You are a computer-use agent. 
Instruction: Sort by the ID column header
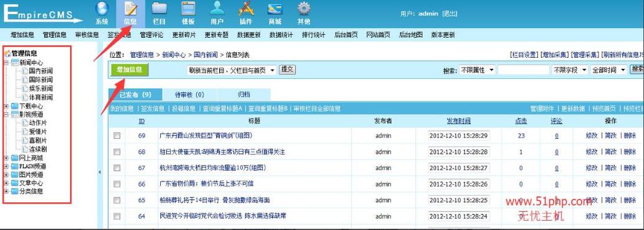tap(142, 121)
